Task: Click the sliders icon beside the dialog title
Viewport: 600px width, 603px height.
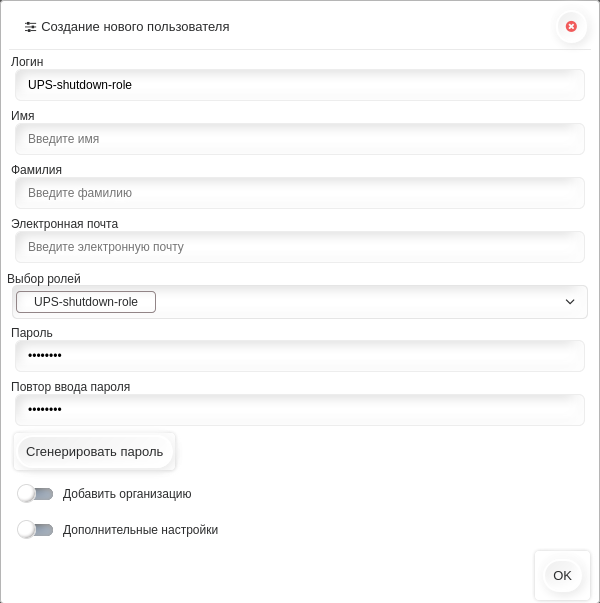Action: coord(30,27)
